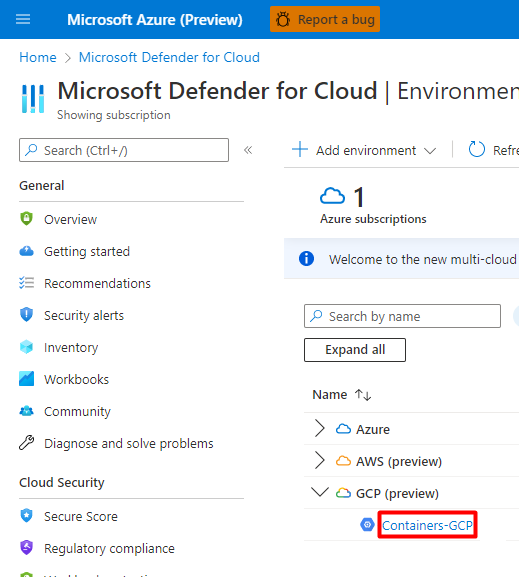This screenshot has height=577, width=519.
Task: Click the Defender for Cloud page icon
Action: [x=33, y=99]
